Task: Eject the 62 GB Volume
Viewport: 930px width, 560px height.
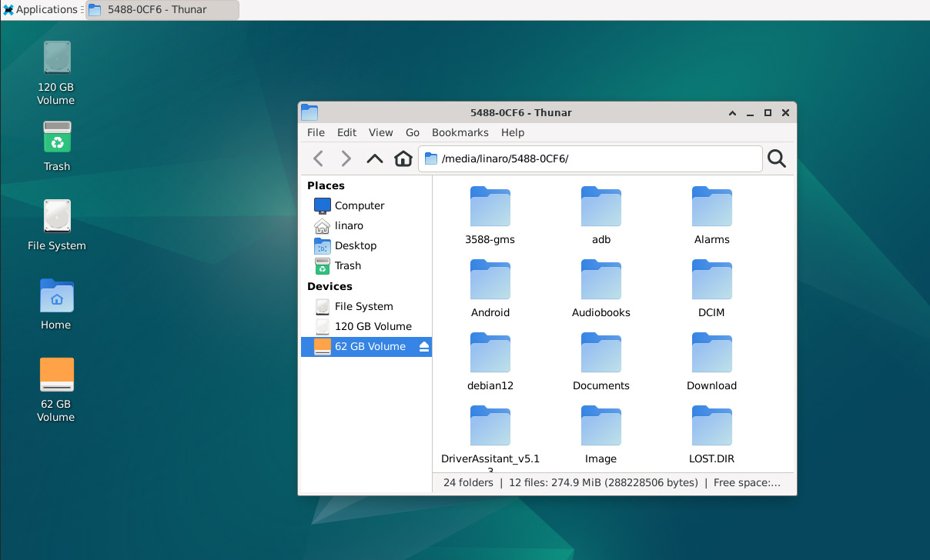Action: click(x=424, y=346)
